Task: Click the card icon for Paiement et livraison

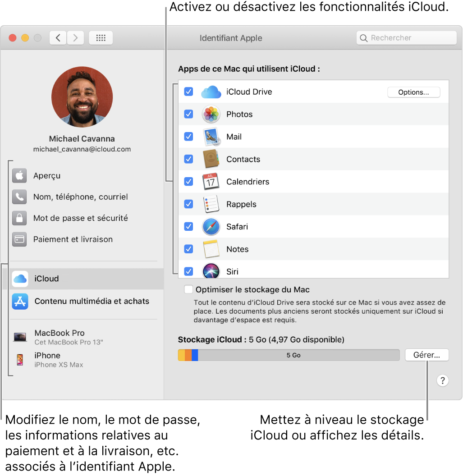Action: point(19,239)
